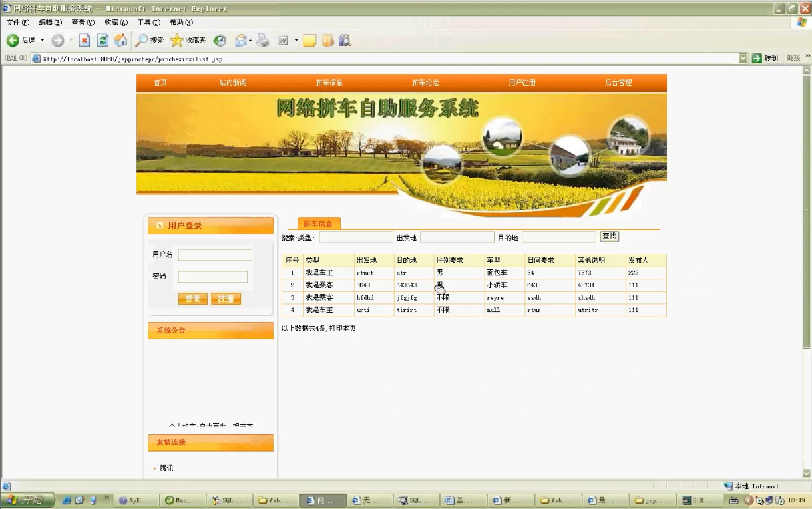Image resolution: width=812 pixels, height=509 pixels.
Task: Open the 编辑 menu
Action: [50, 23]
